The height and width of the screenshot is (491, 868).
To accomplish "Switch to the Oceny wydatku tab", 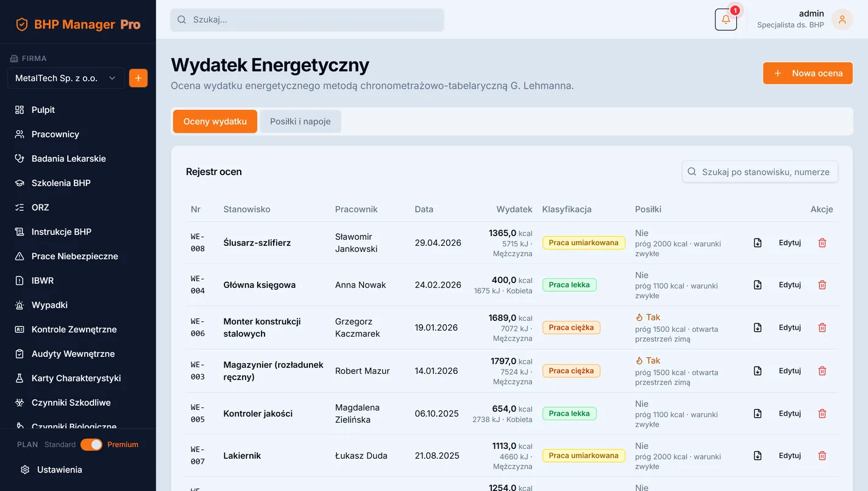I will tap(215, 121).
